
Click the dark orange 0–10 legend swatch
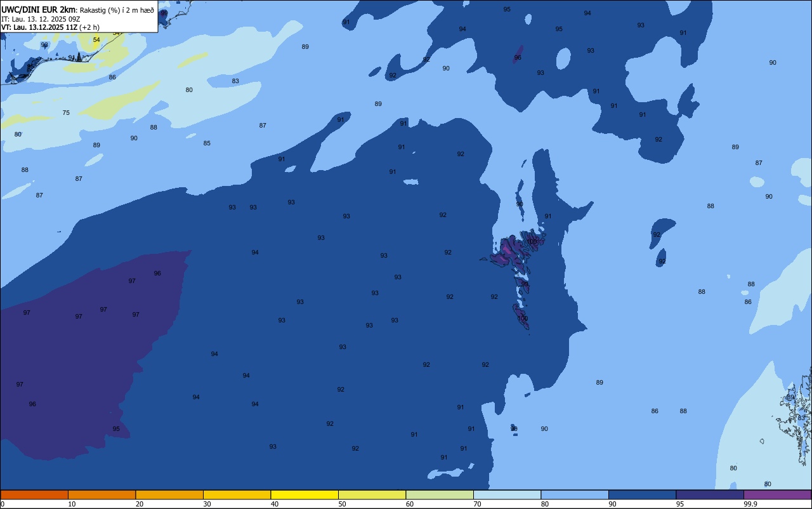(34, 494)
